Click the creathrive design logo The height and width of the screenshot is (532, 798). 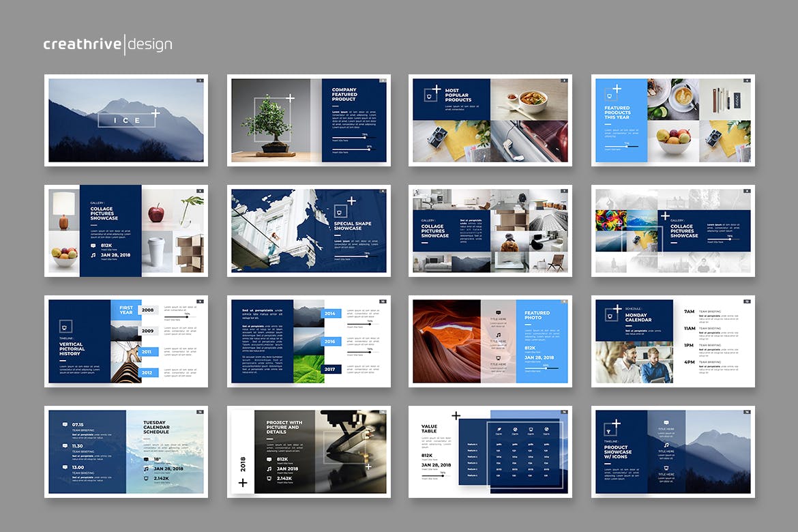tap(108, 44)
